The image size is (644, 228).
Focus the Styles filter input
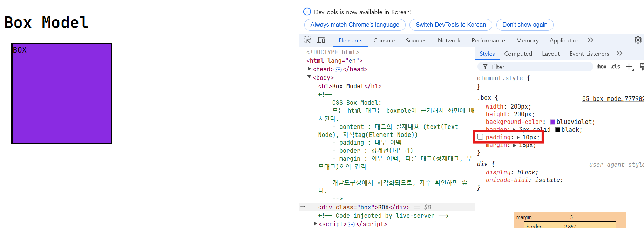coord(535,67)
